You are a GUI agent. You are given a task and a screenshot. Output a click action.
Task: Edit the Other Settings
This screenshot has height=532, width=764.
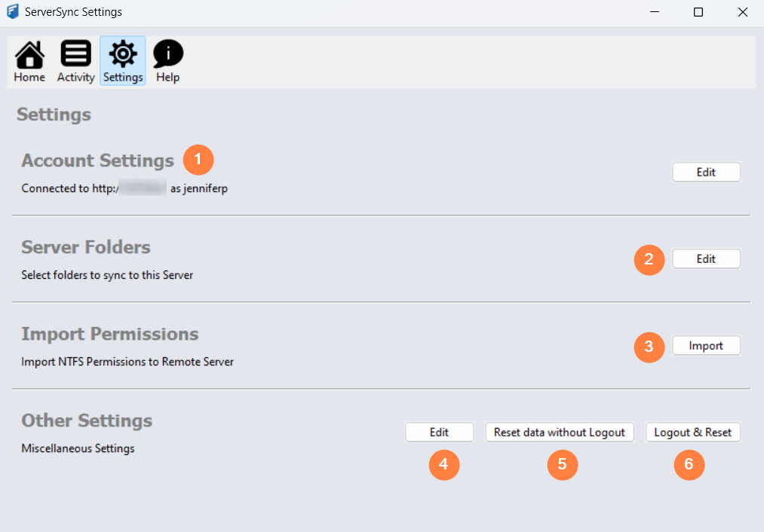click(x=439, y=432)
